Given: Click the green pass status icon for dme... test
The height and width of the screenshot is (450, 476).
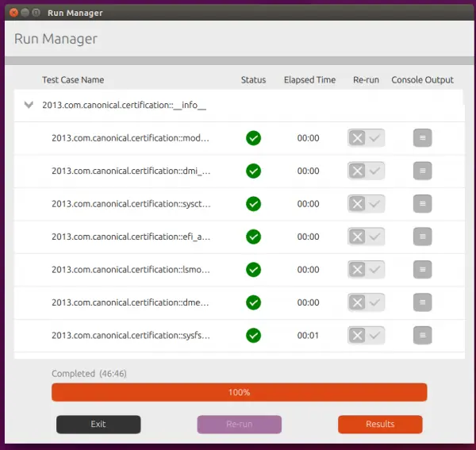Looking at the screenshot, I should pos(254,302).
